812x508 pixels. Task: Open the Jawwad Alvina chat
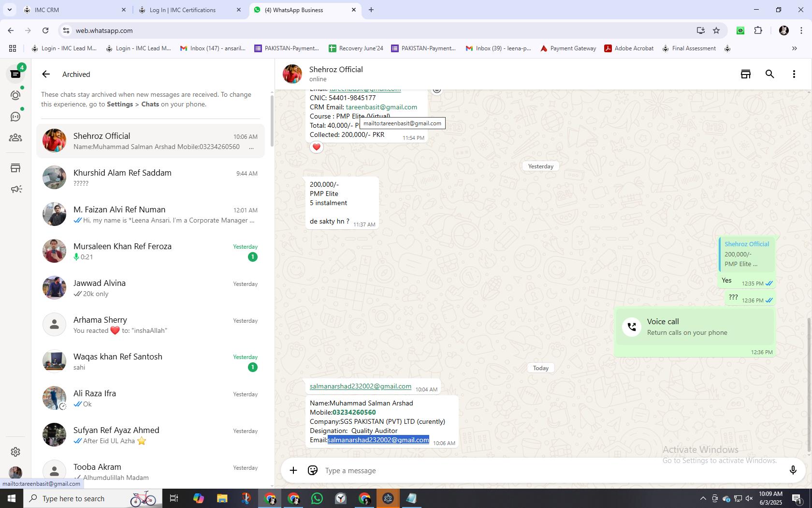150,288
